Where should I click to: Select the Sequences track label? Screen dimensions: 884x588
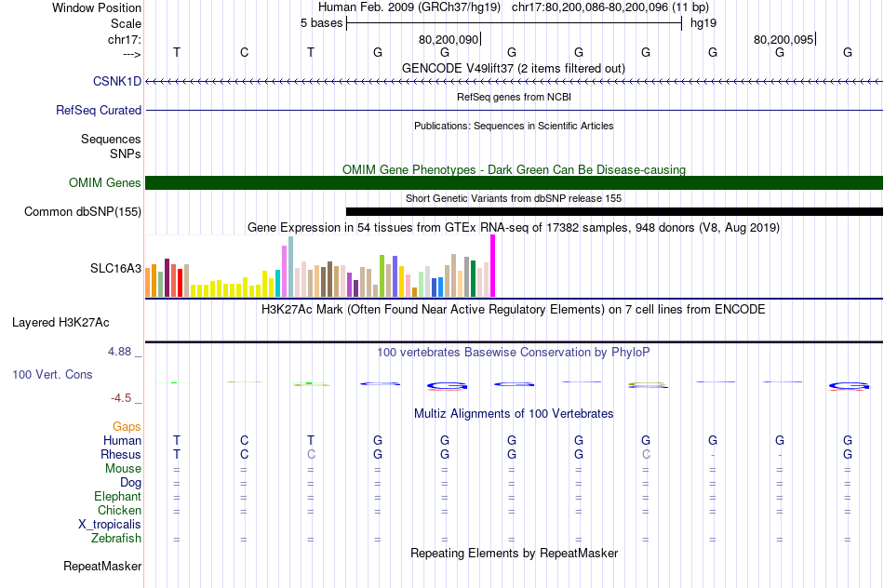tap(111, 139)
